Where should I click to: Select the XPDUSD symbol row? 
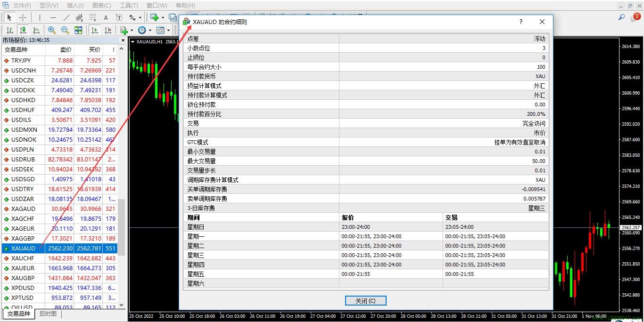(59, 288)
